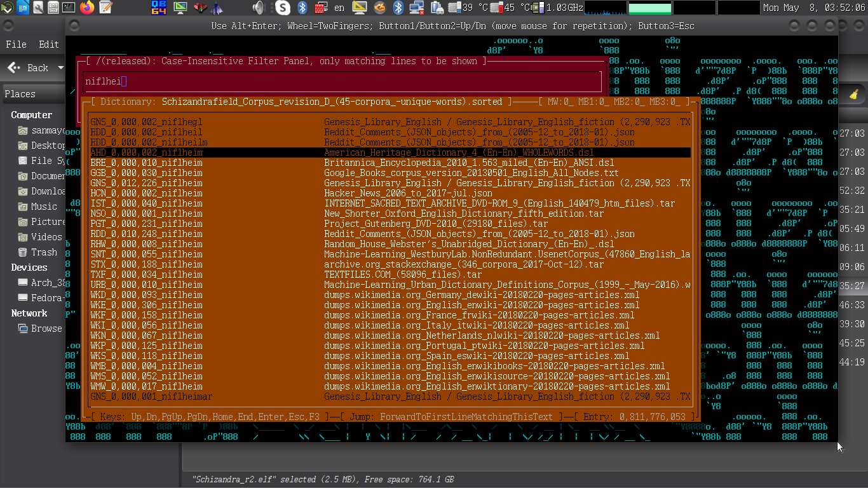Screen dimensions: 868x488
Task: Select row PGT_0,000,231_niflheim
Action: pos(390,224)
